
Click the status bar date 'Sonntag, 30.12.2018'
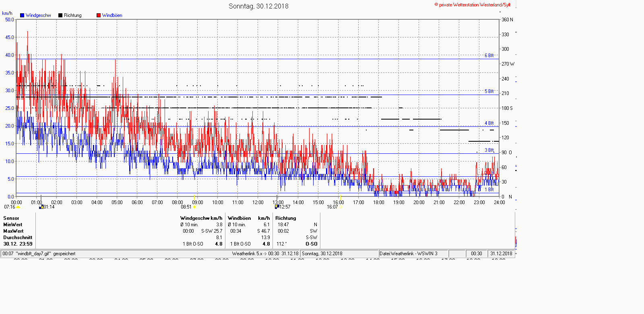tap(322, 254)
